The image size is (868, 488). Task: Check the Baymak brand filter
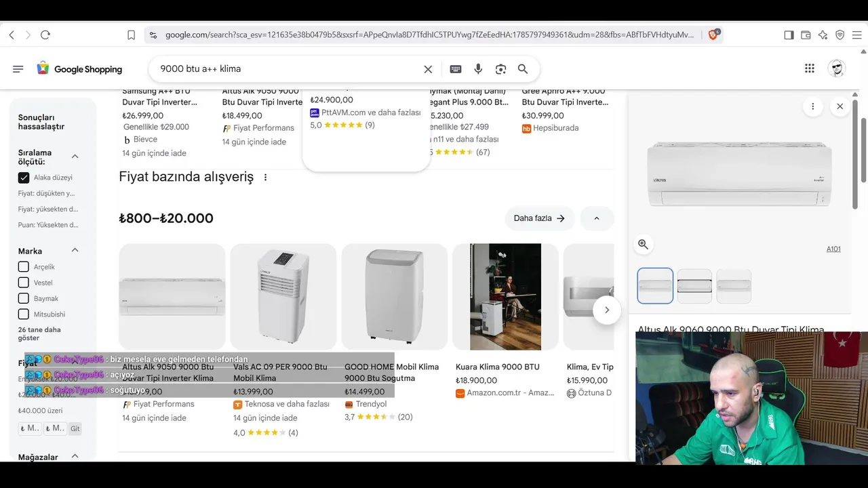(24, 298)
